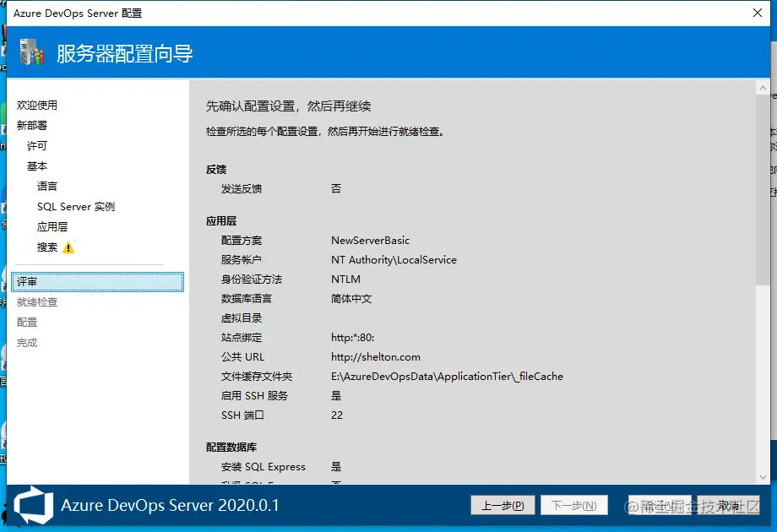Go to the 应用层 step

[x=52, y=227]
